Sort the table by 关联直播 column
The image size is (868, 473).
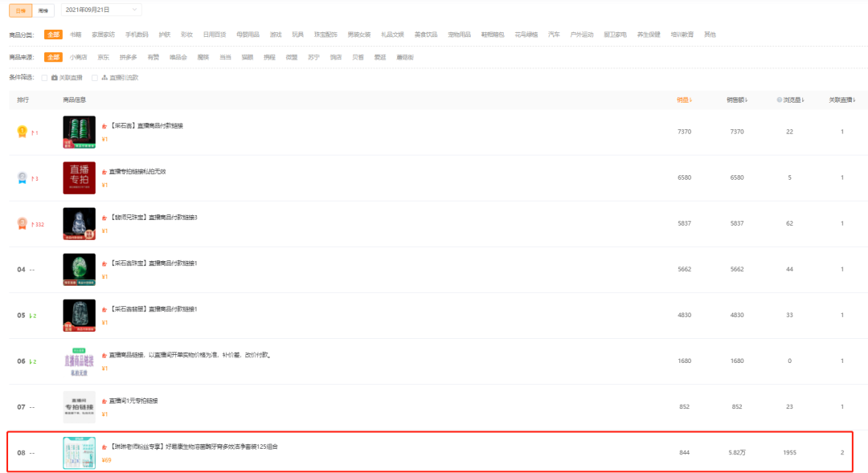tap(842, 100)
